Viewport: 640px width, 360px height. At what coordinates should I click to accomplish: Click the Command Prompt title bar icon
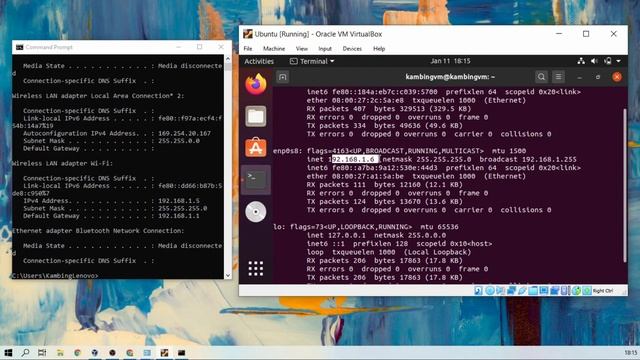click(19, 47)
